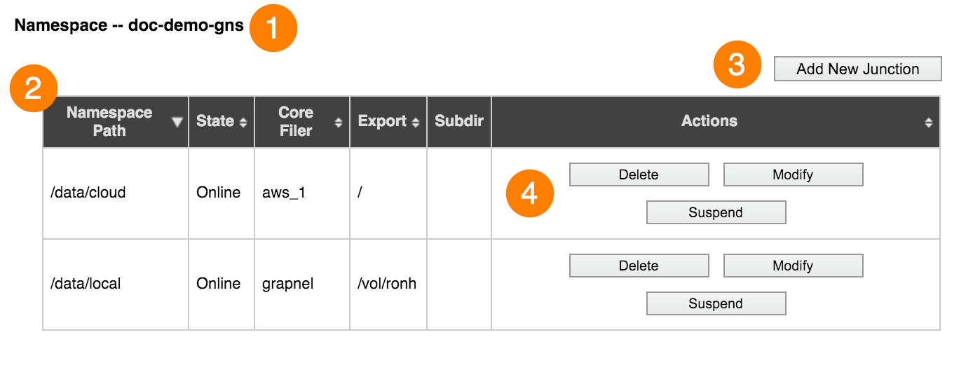980x391 pixels.
Task: Select the grapnel core filer cell
Action: [302, 284]
